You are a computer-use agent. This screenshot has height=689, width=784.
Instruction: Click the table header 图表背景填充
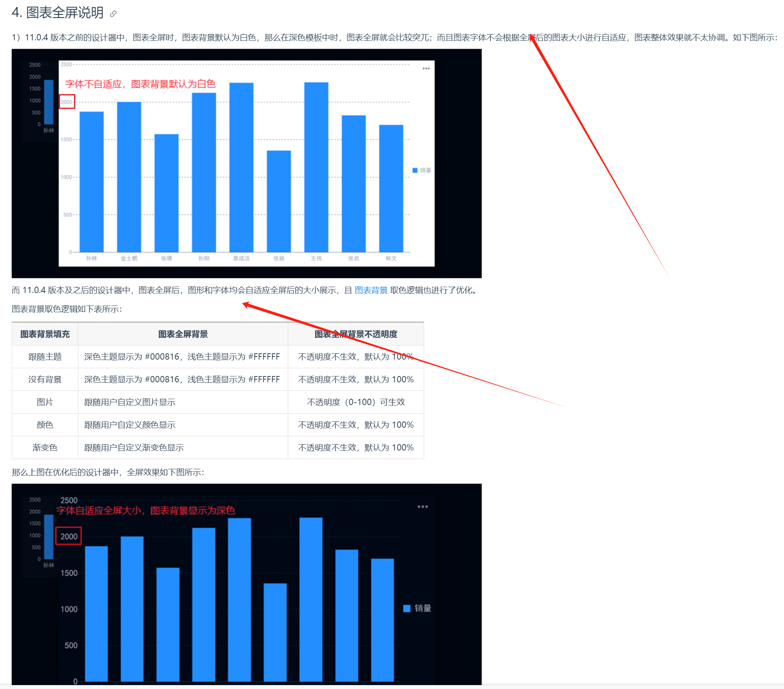coord(45,334)
